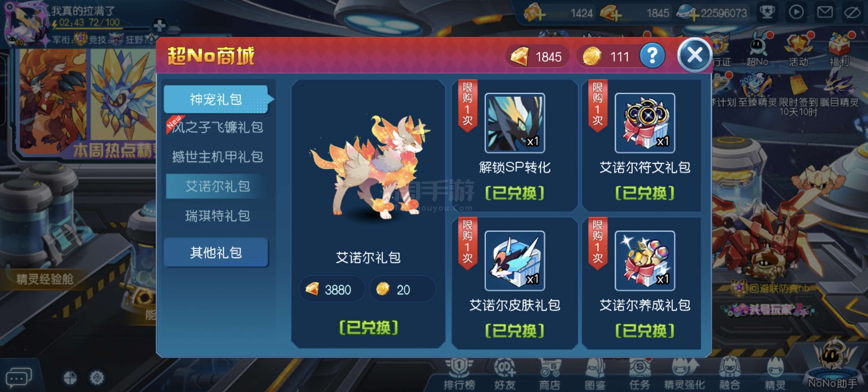Click the 解锁SP转化 item thumbnail
The height and width of the screenshot is (392, 868).
click(x=515, y=123)
